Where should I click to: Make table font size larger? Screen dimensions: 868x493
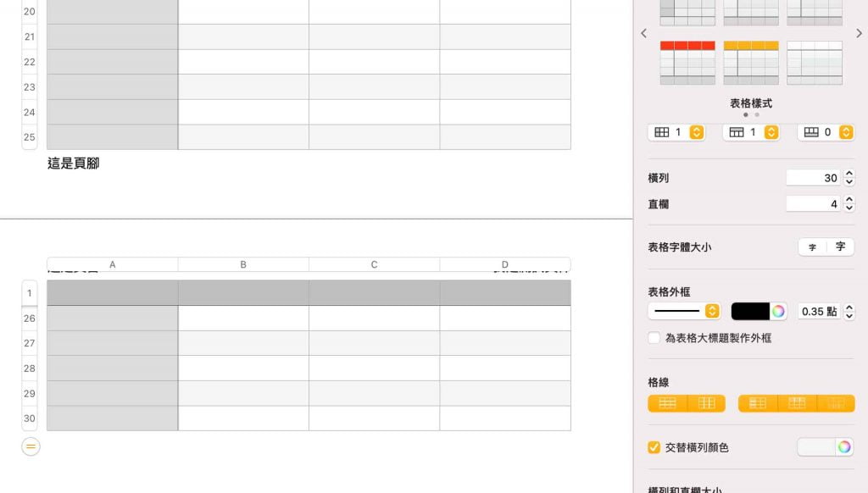coord(840,246)
